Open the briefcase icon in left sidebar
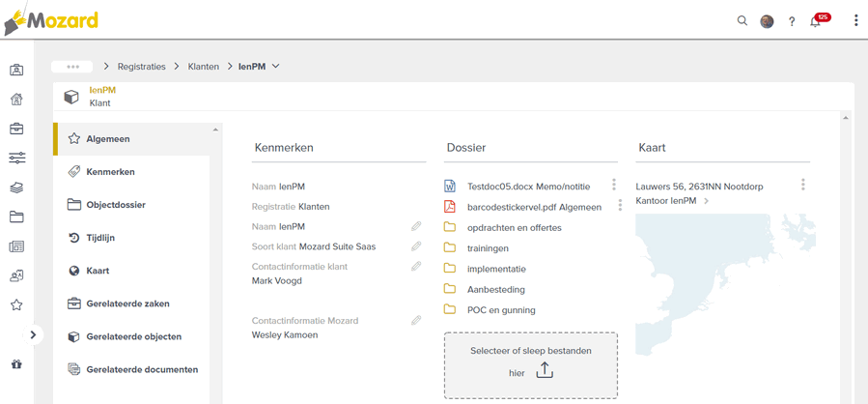 [16, 130]
